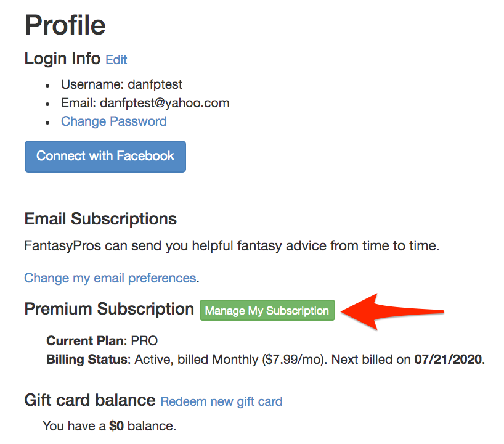Click the Manage My Subscription button
Image resolution: width=504 pixels, height=444 pixels.
(x=267, y=310)
